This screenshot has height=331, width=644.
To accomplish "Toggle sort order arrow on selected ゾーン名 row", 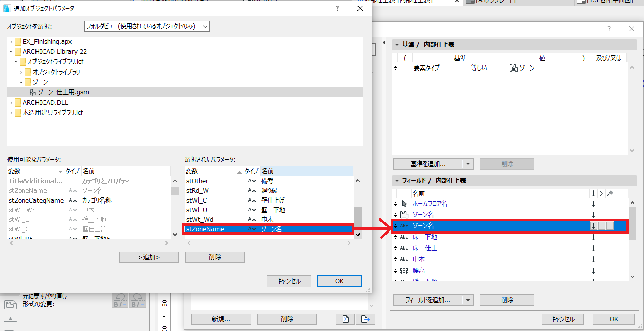I will click(593, 226).
